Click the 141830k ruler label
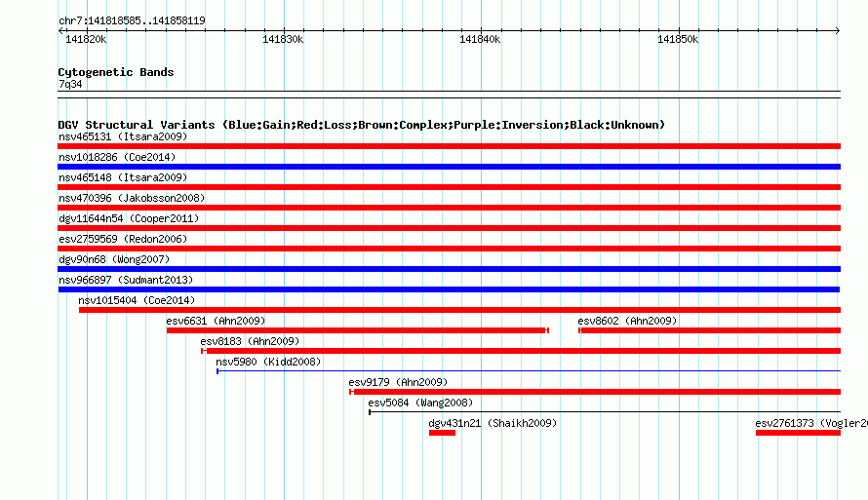The image size is (868, 500). tap(283, 39)
